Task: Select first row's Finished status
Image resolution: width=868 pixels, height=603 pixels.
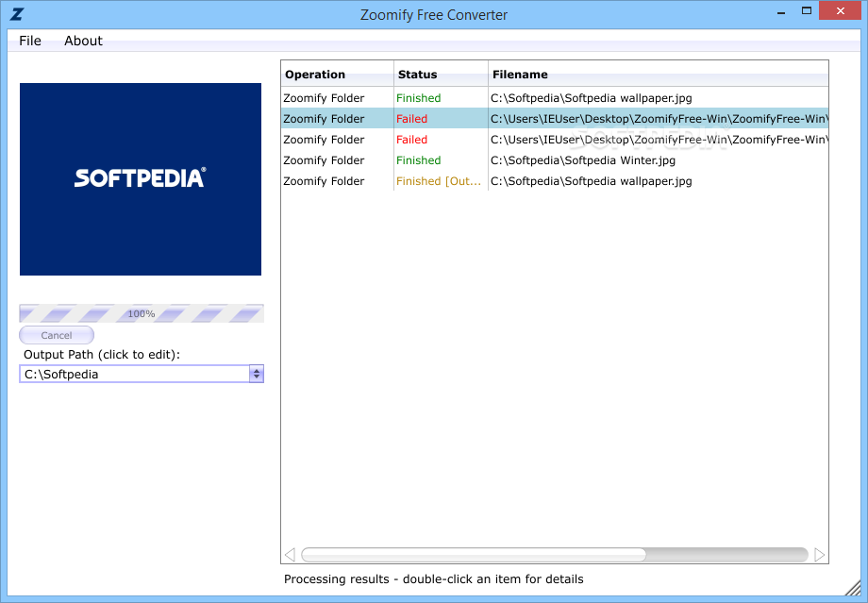Action: click(x=419, y=98)
